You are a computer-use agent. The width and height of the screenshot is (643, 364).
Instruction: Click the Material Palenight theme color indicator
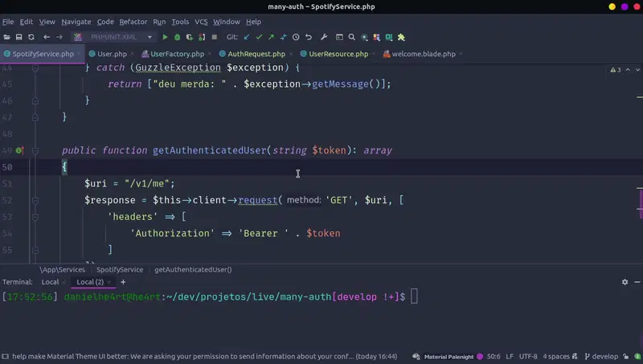(x=480, y=356)
